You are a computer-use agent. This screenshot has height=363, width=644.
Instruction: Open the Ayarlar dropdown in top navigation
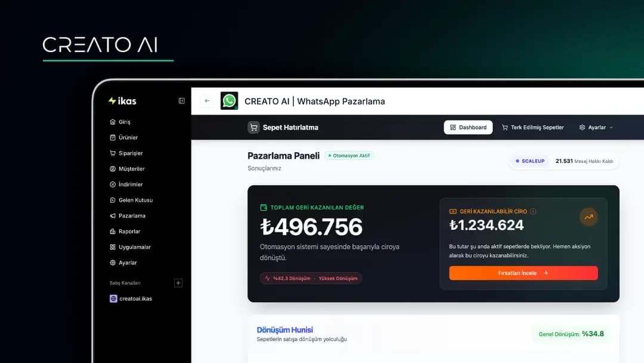tap(596, 127)
